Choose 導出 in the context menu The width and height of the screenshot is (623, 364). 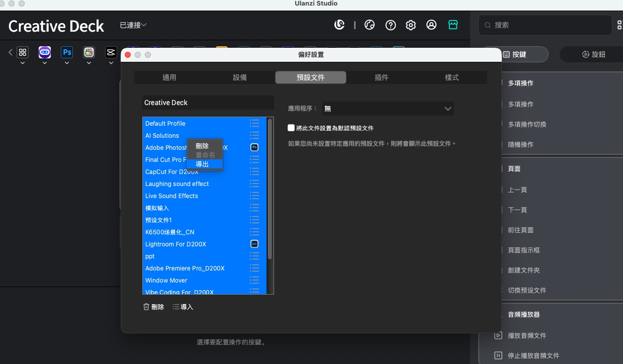tap(205, 164)
